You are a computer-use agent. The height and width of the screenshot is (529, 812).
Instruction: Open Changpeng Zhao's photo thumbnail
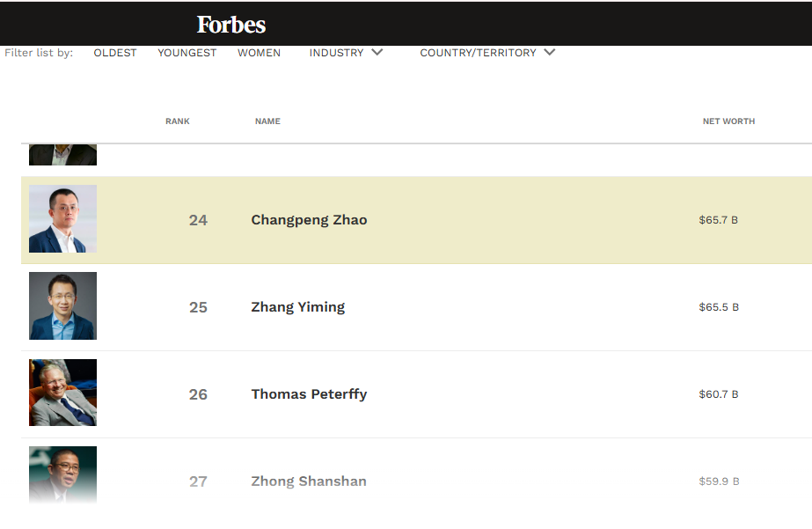62,219
